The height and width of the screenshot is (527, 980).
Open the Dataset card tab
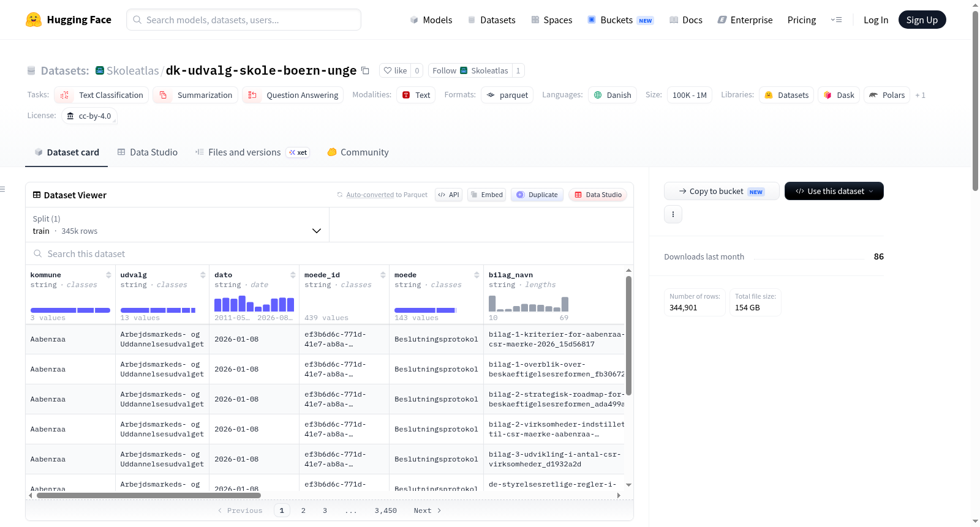pos(67,152)
